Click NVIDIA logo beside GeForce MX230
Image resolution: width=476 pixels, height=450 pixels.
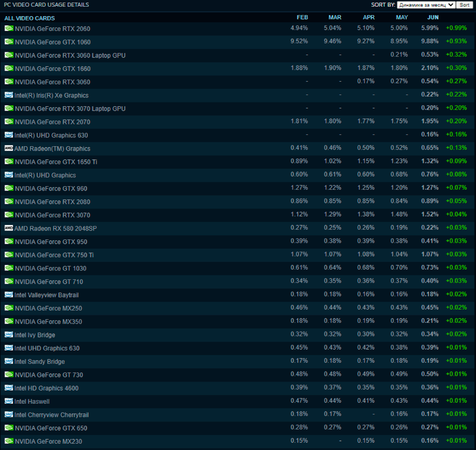click(x=9, y=441)
